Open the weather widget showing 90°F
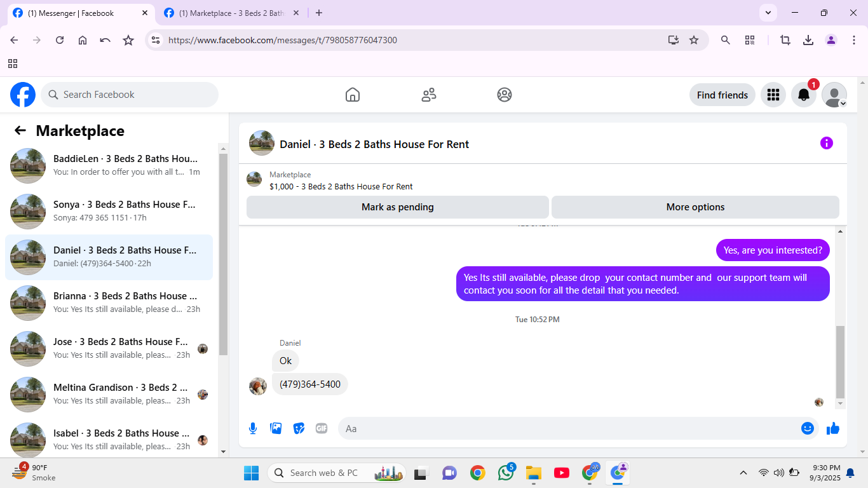Image resolution: width=868 pixels, height=488 pixels. tap(34, 473)
